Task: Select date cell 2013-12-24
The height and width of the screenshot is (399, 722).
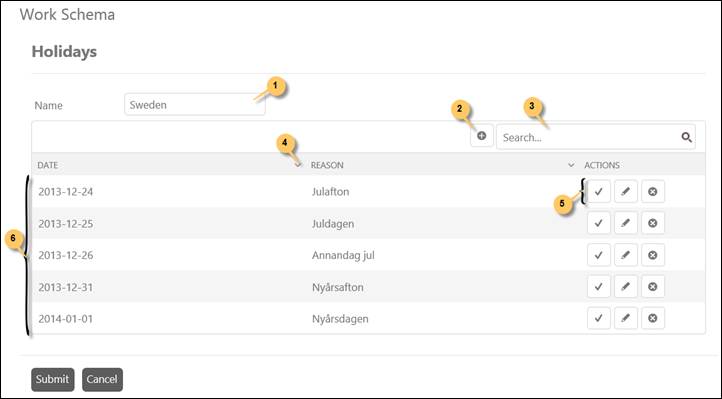Action: click(x=65, y=191)
